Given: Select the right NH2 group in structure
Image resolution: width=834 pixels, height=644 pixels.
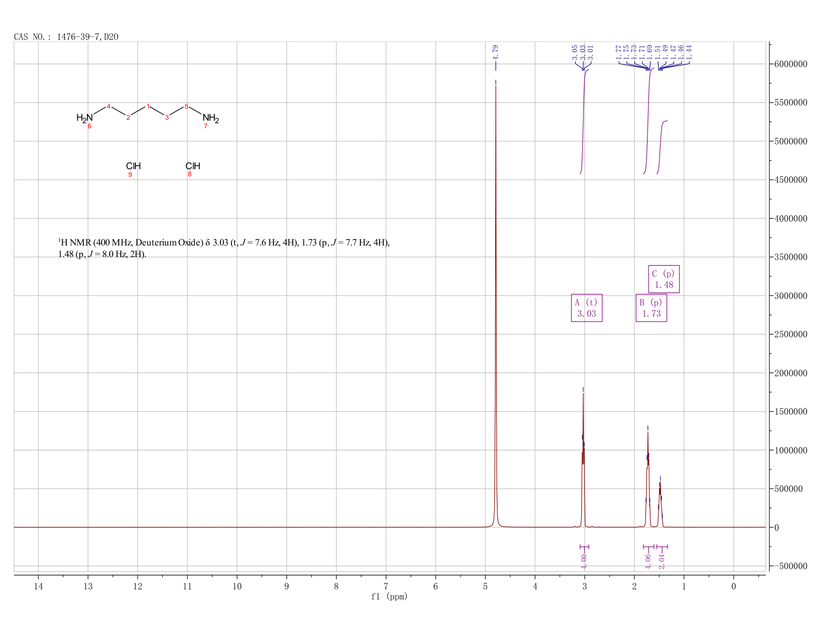Looking at the screenshot, I should [x=211, y=119].
